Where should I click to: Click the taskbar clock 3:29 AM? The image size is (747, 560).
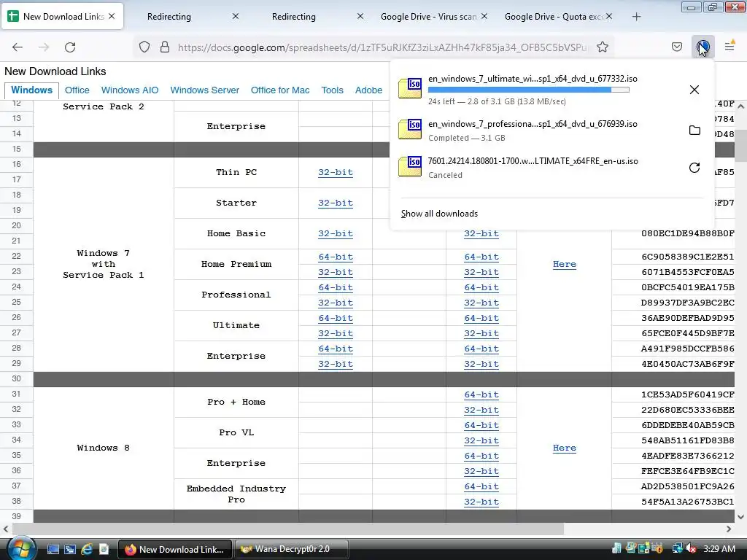click(719, 549)
